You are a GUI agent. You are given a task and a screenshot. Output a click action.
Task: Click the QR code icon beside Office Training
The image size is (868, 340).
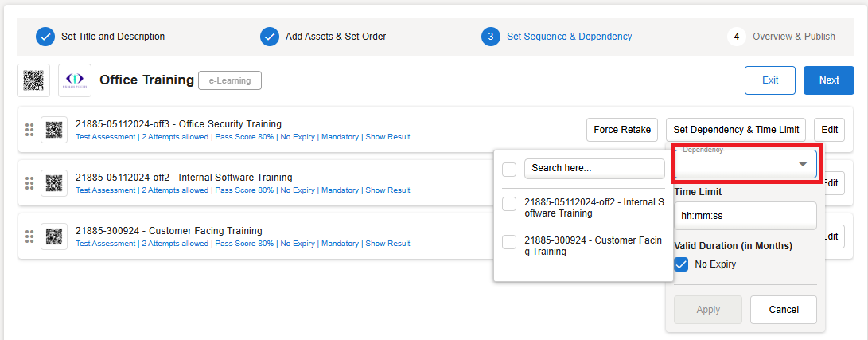(33, 80)
